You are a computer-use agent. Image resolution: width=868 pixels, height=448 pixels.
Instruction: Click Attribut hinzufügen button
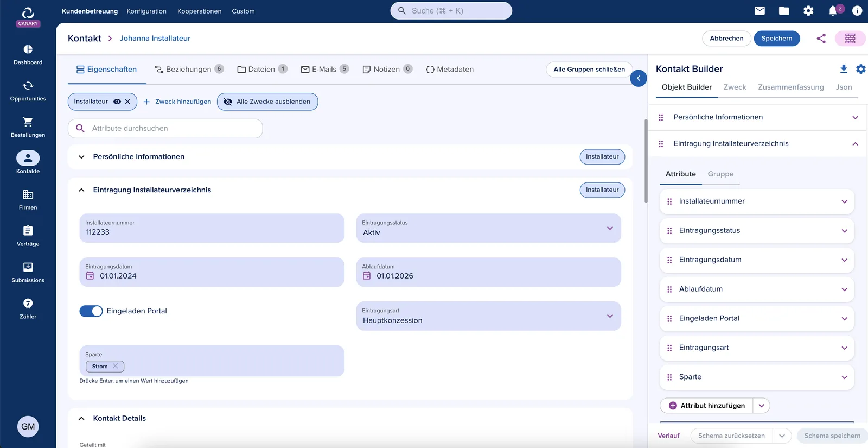pos(706,406)
